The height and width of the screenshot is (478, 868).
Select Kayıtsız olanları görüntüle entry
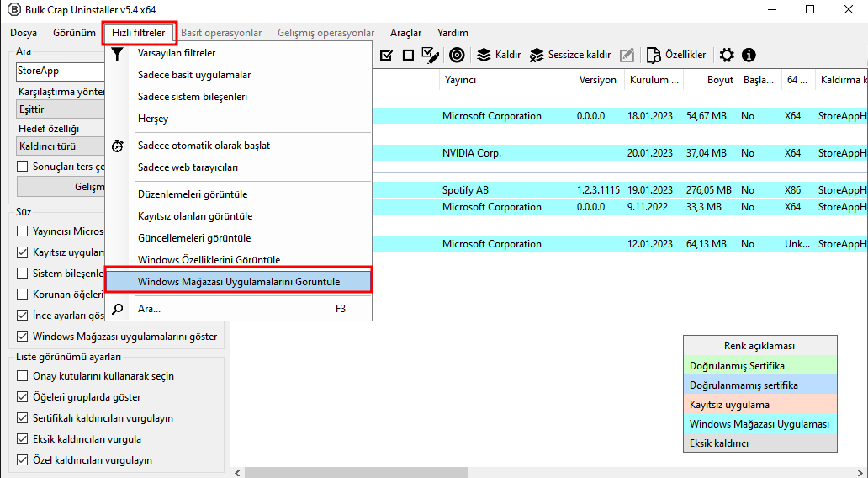238,216
